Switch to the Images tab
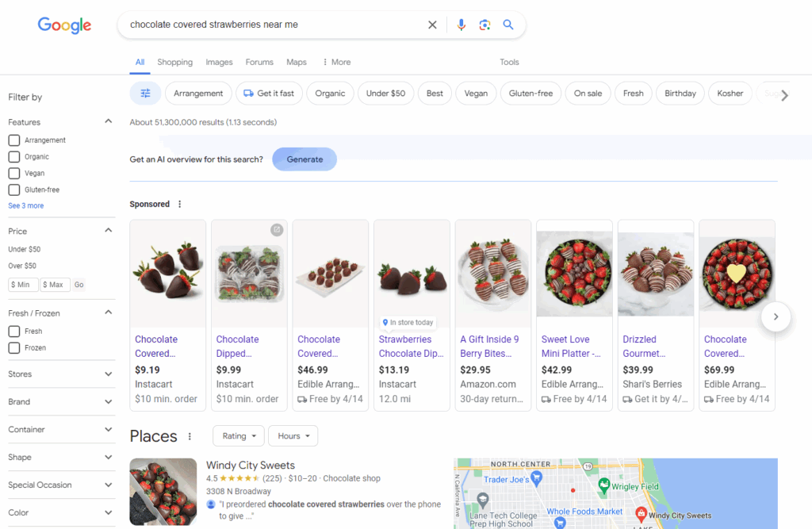 [219, 63]
